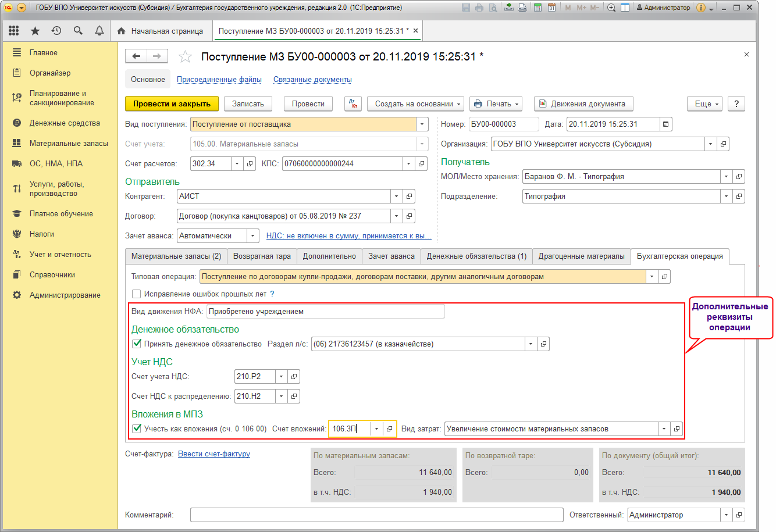Expand the Счет расчетов dropdown arrow
The height and width of the screenshot is (532, 776).
[237, 163]
